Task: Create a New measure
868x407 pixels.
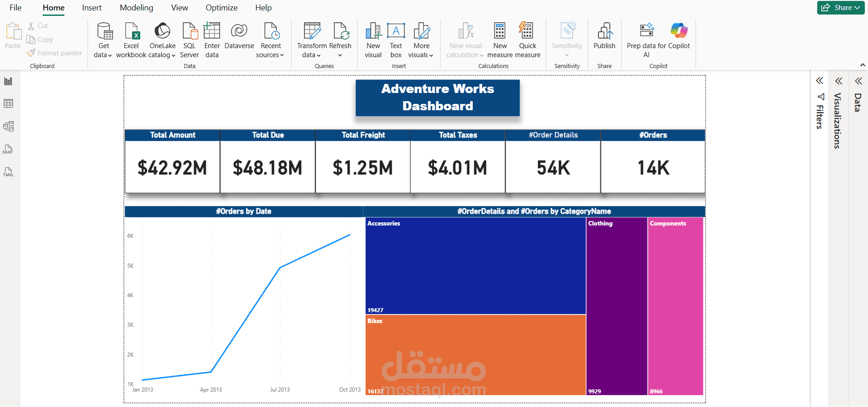Action: [x=500, y=40]
